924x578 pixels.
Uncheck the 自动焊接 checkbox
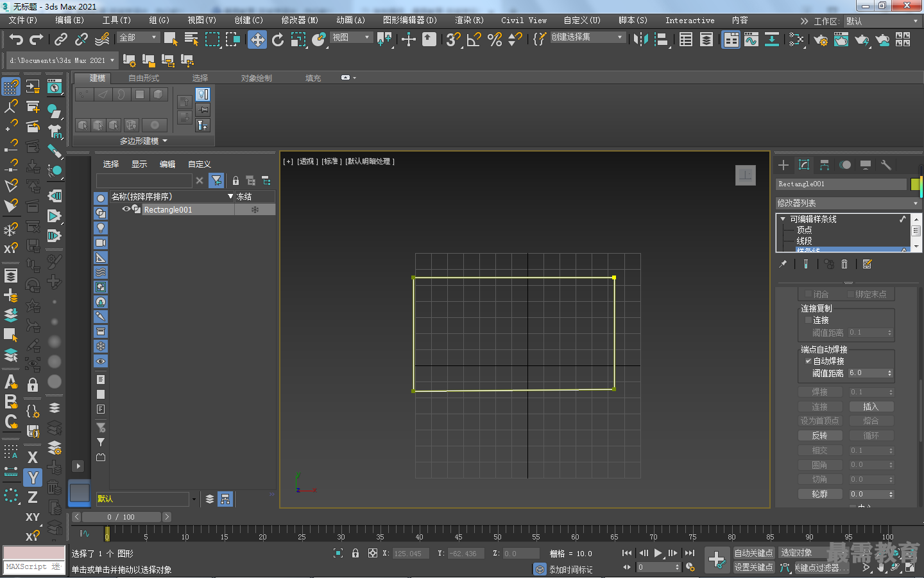coord(809,361)
